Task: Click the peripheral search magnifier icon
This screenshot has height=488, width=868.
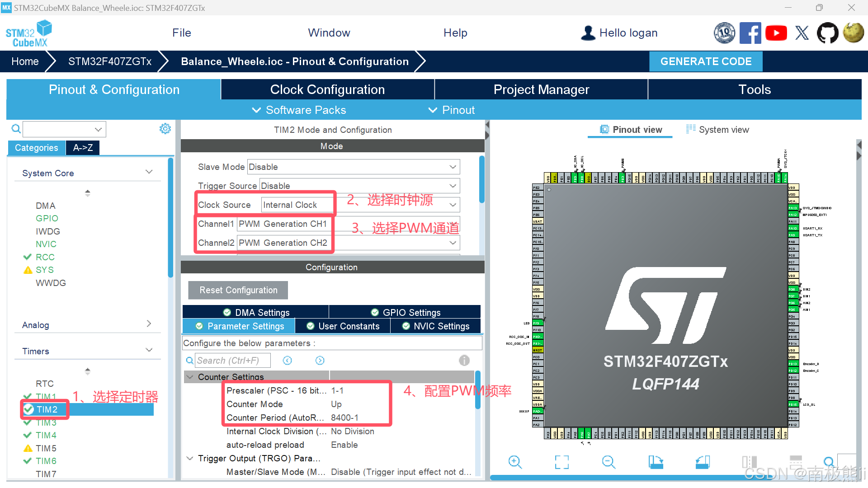Action: 16,129
